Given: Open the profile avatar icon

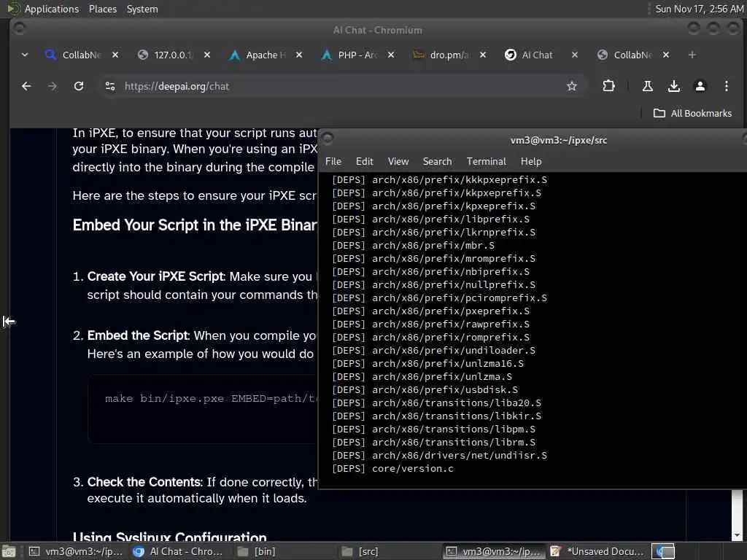Looking at the screenshot, I should point(700,86).
